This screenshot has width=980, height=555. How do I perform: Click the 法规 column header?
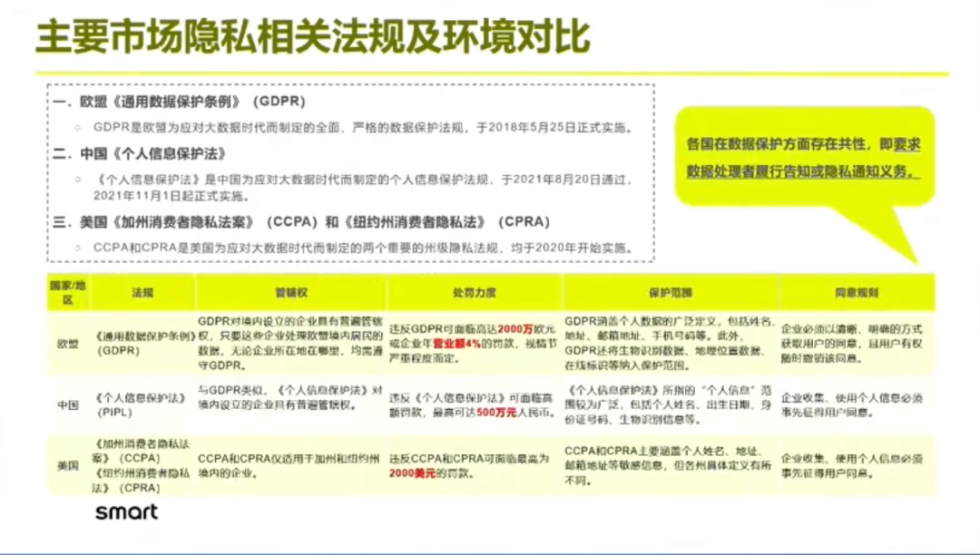(x=142, y=293)
